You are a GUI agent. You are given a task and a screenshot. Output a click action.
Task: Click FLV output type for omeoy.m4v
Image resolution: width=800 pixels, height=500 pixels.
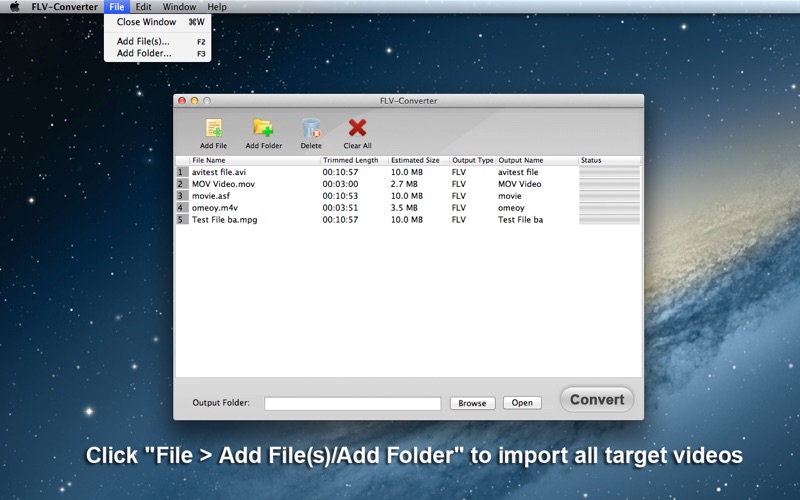459,208
